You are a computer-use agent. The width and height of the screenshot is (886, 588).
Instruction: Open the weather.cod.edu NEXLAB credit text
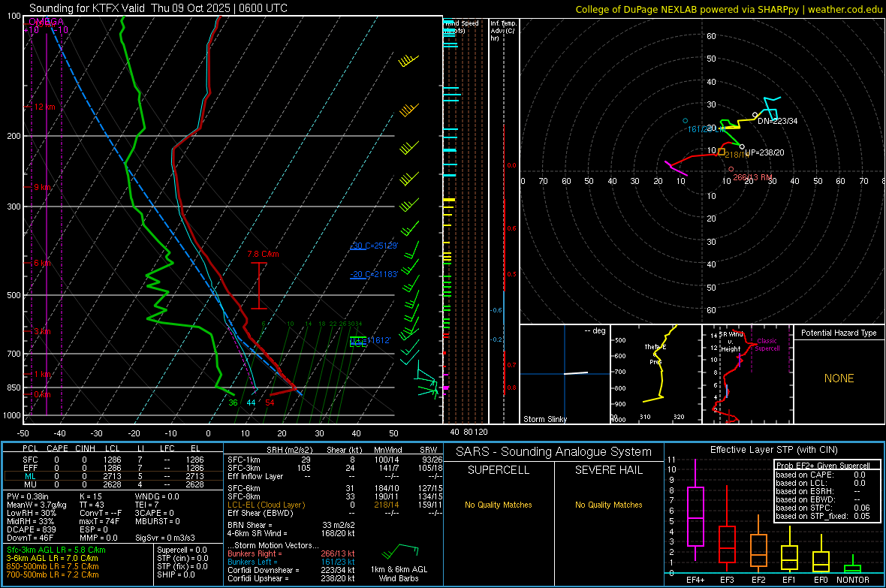728,9
